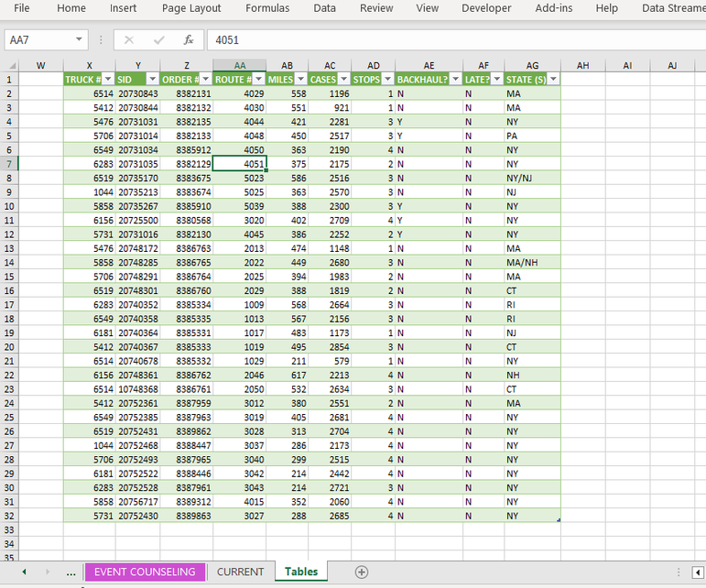
Task: Click the horizontal scrollbar left arrow
Action: [698, 572]
